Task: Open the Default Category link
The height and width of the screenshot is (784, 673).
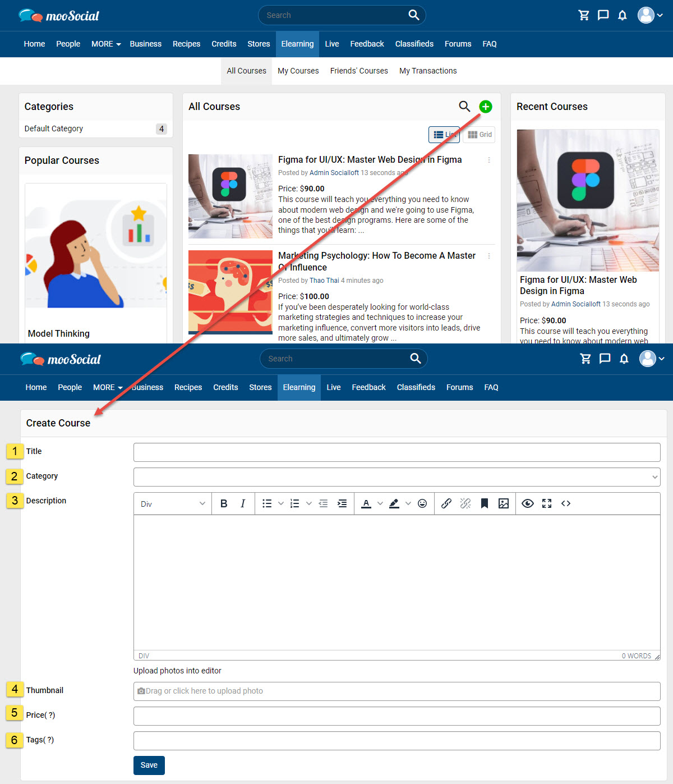Action: (x=54, y=129)
